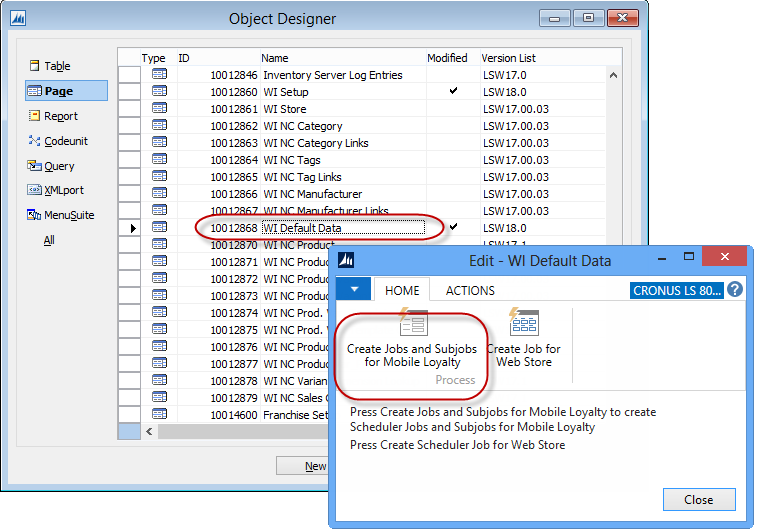Click scroll up arrow in object list
The height and width of the screenshot is (530, 757).
tap(613, 75)
